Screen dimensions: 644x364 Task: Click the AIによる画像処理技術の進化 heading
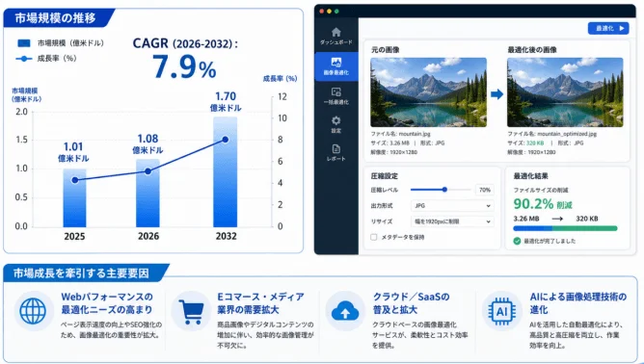[577, 303]
